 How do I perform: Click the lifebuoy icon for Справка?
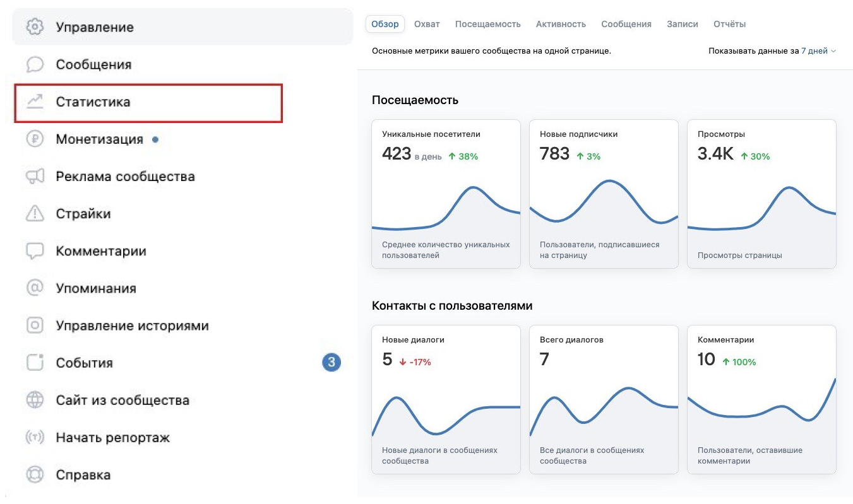pos(35,474)
